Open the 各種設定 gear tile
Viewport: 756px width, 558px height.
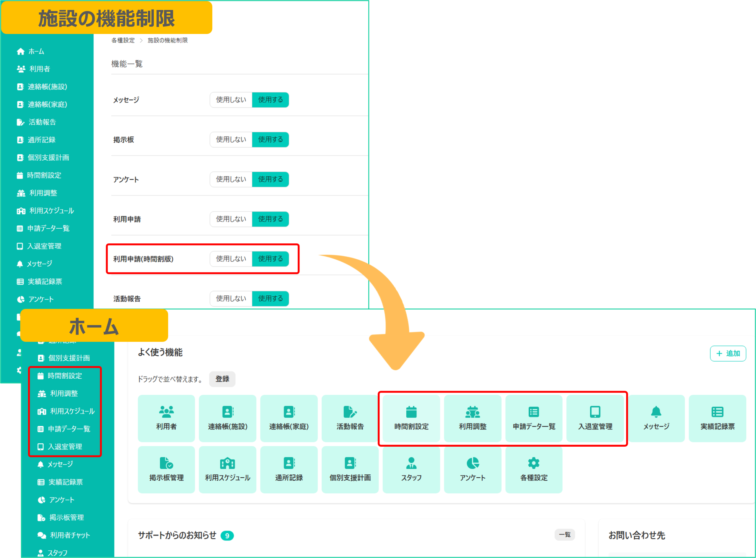tap(534, 469)
